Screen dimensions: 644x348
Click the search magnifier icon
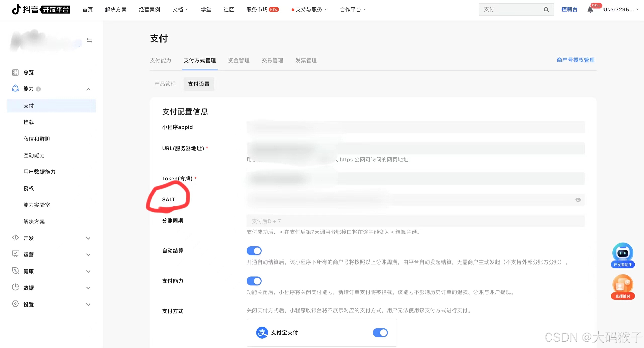coord(546,9)
